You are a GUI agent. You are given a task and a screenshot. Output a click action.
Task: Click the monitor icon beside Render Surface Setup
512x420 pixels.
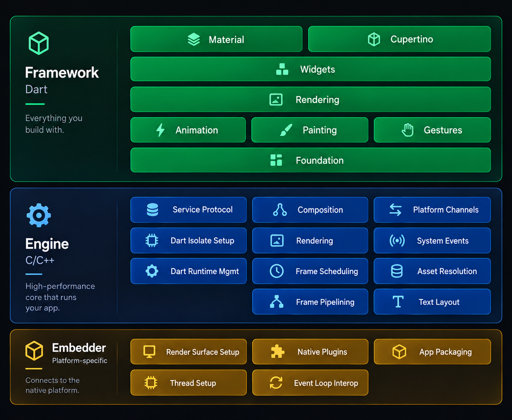149,351
